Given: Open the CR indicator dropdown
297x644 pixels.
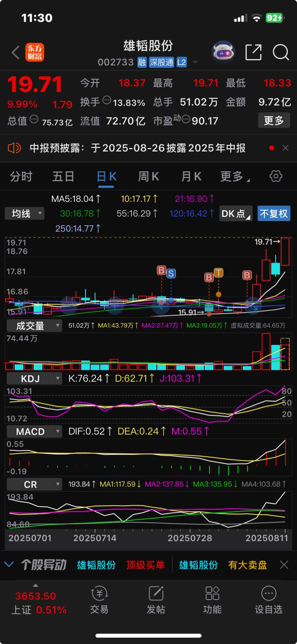Looking at the screenshot, I should 34,484.
